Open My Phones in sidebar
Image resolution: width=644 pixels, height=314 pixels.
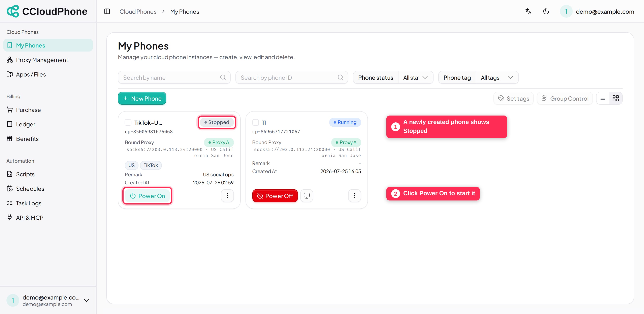click(x=48, y=45)
